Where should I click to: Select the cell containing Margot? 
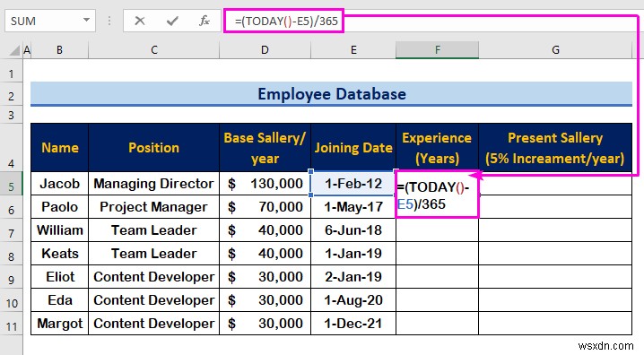pyautogui.click(x=59, y=324)
